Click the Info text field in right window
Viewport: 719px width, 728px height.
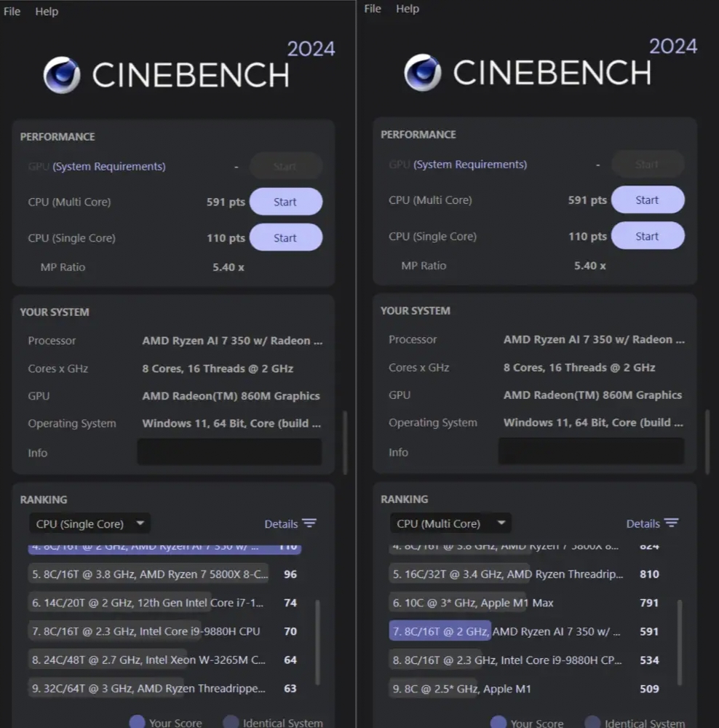point(591,451)
